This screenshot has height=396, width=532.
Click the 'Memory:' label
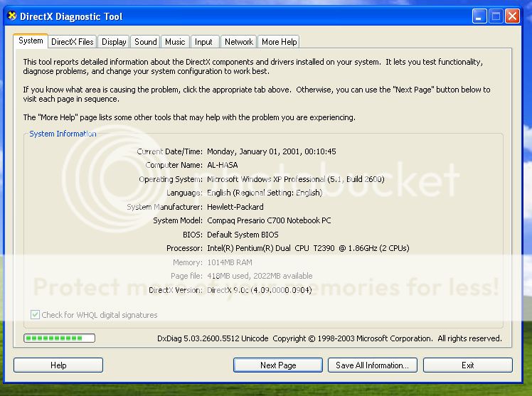188,262
